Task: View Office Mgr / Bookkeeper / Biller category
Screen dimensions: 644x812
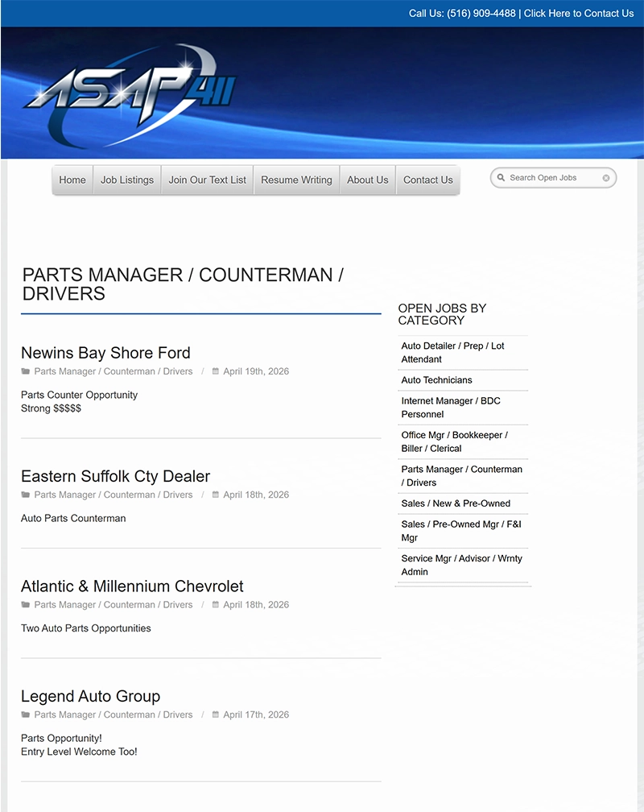Action: pos(455,441)
